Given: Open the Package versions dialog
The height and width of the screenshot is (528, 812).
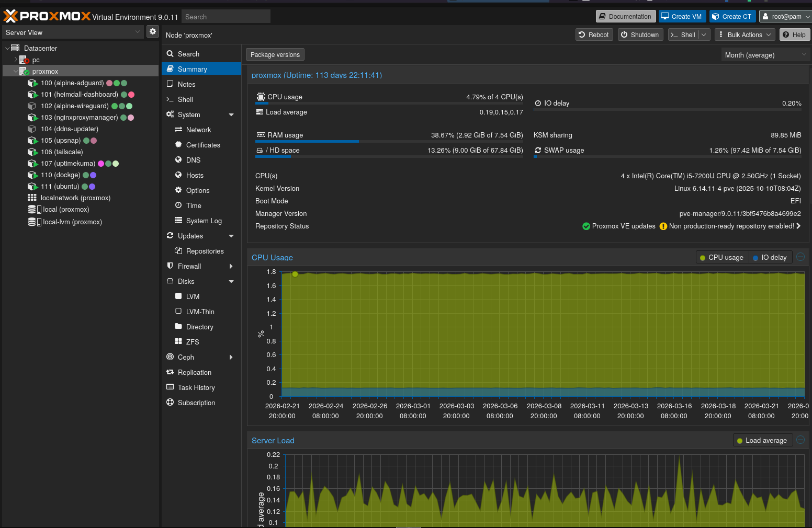Looking at the screenshot, I should pyautogui.click(x=275, y=54).
